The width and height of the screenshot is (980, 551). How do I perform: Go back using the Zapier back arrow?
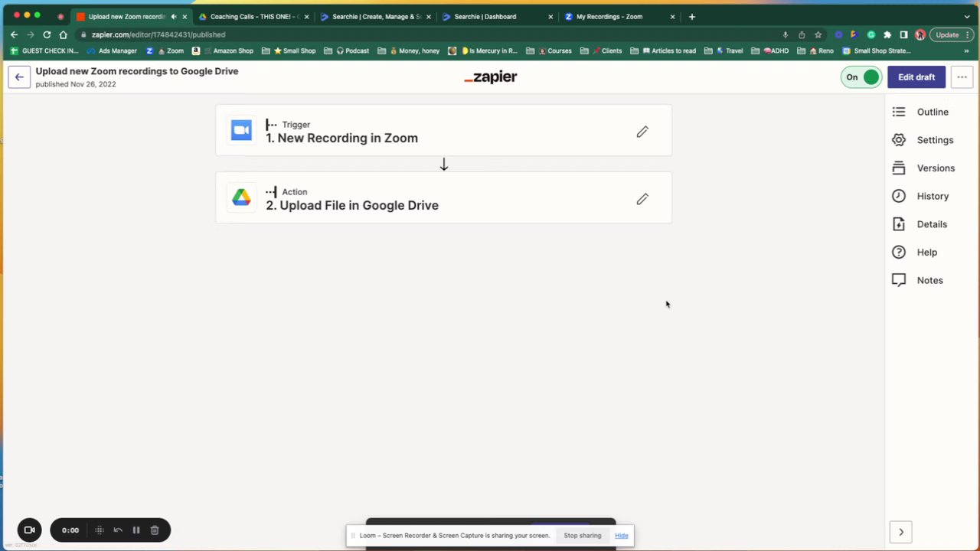coord(19,77)
